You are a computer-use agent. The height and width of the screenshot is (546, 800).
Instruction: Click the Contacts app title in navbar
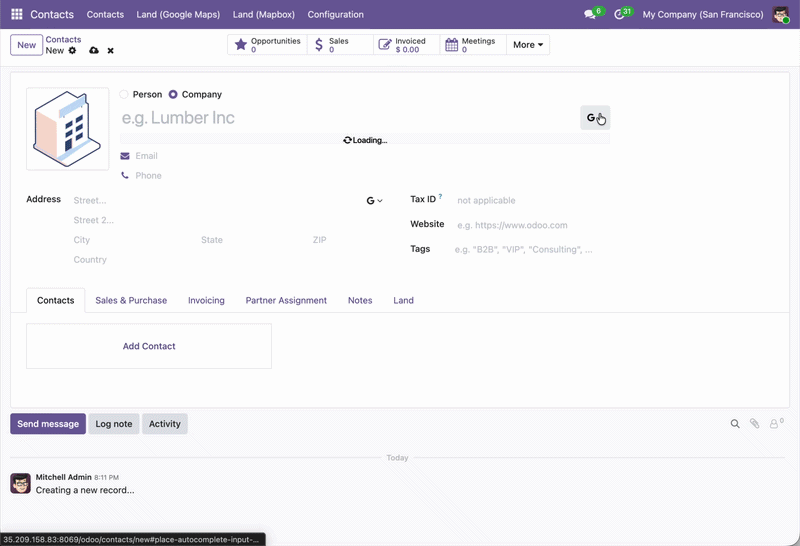pos(52,14)
